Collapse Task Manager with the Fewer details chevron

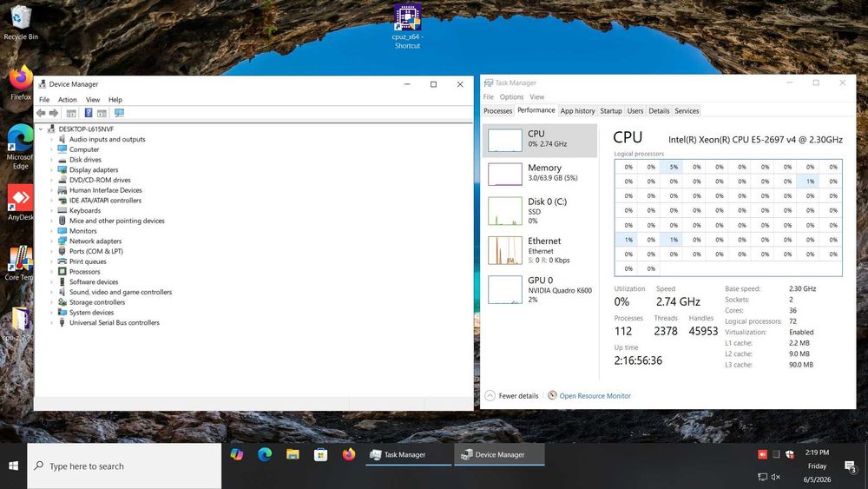(x=490, y=395)
